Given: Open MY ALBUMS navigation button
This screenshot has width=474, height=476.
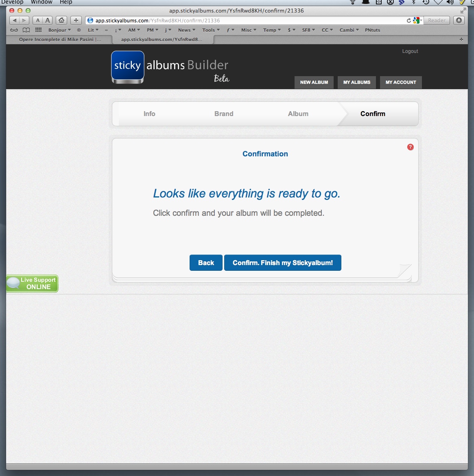Looking at the screenshot, I should pos(356,82).
